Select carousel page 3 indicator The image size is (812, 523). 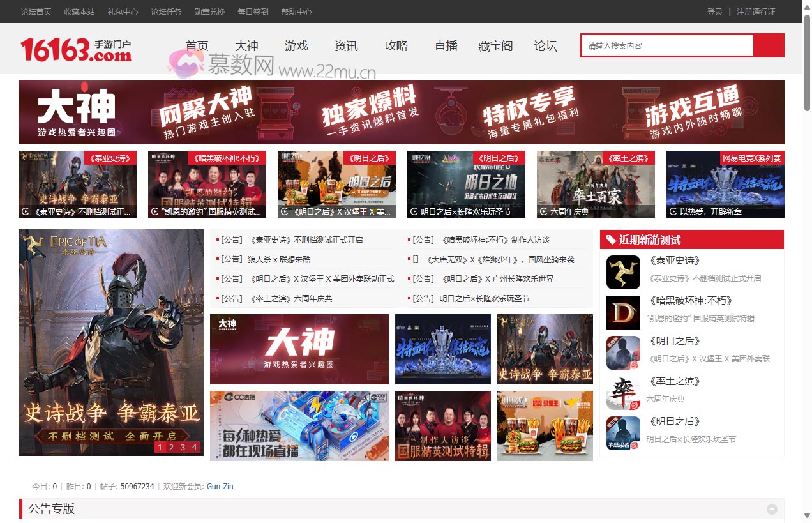[x=184, y=448]
